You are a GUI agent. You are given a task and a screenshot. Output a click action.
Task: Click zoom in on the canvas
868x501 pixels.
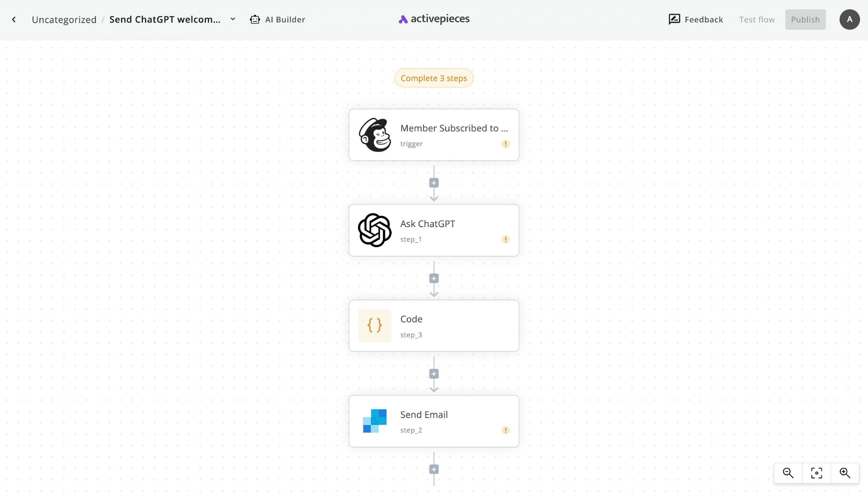[845, 473]
